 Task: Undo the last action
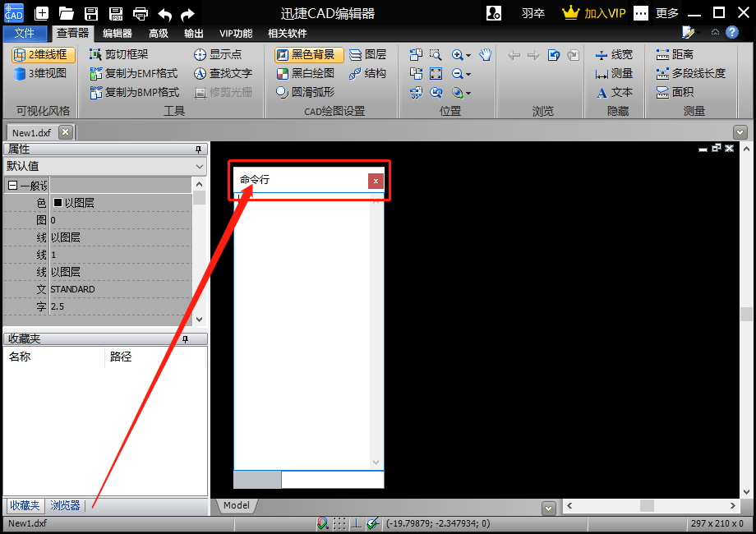click(165, 15)
